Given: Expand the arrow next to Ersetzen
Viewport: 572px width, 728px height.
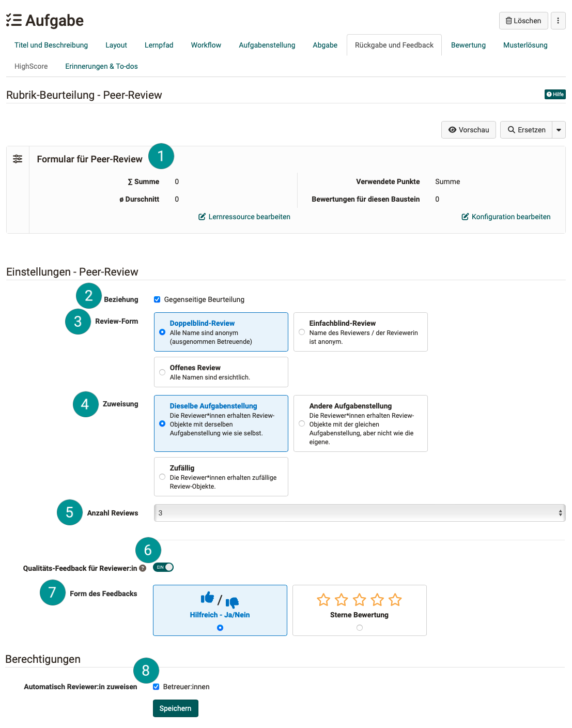Looking at the screenshot, I should pos(559,130).
